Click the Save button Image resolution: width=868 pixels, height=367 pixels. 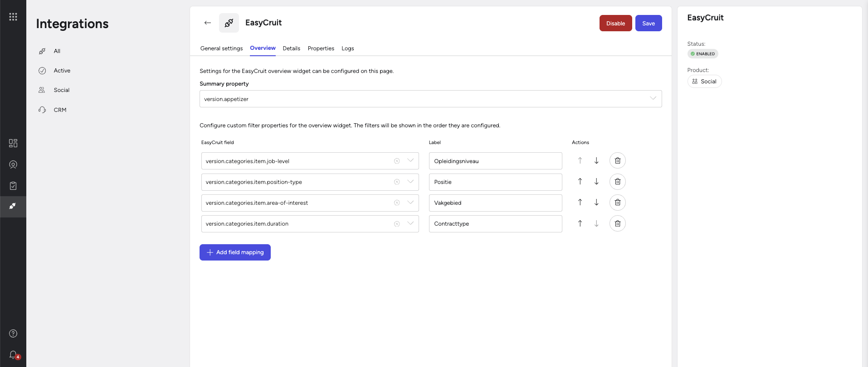pyautogui.click(x=649, y=23)
